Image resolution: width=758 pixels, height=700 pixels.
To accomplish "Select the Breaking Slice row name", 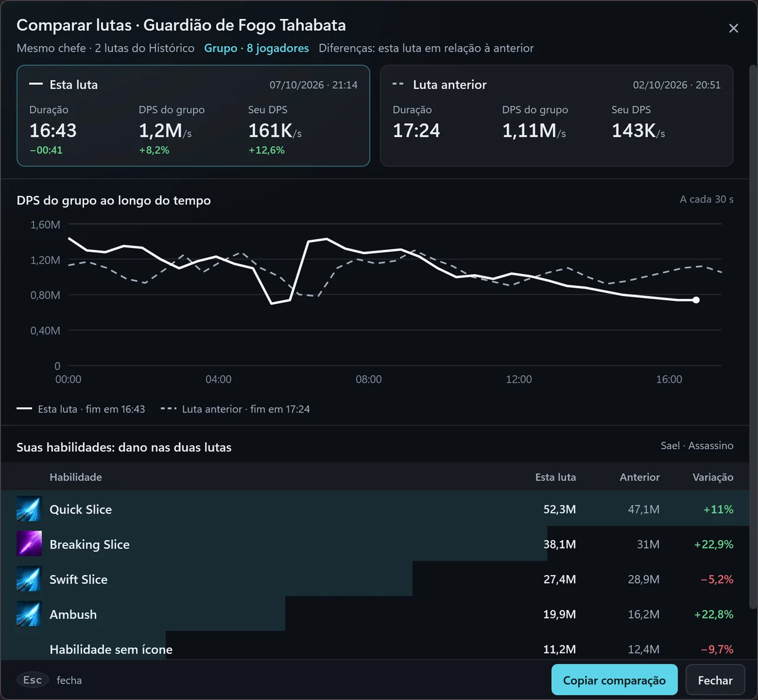I will click(89, 544).
